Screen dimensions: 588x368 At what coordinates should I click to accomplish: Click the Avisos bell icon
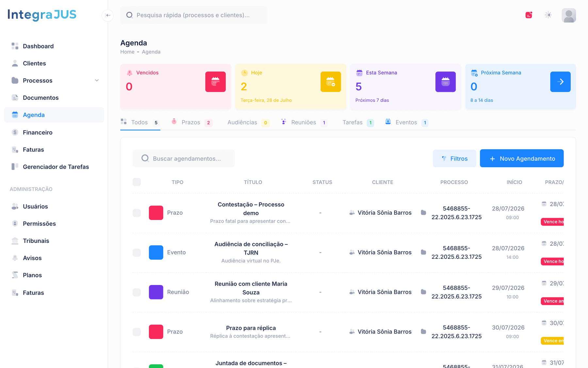[15, 258]
